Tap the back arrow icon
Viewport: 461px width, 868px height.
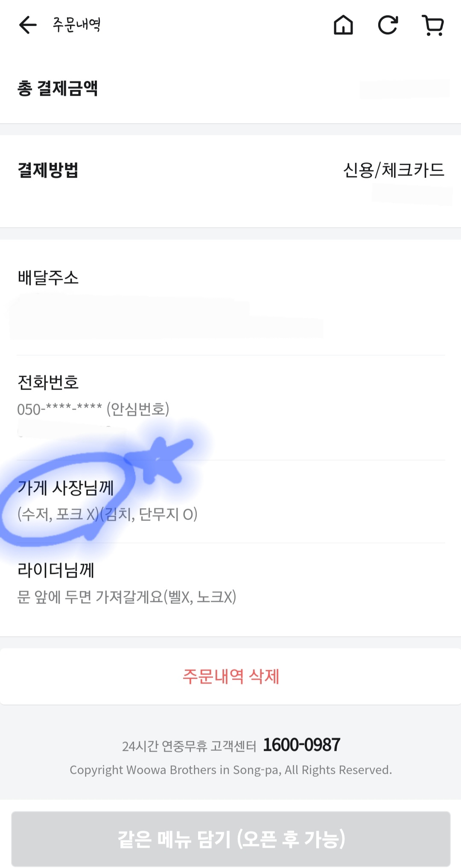[28, 25]
